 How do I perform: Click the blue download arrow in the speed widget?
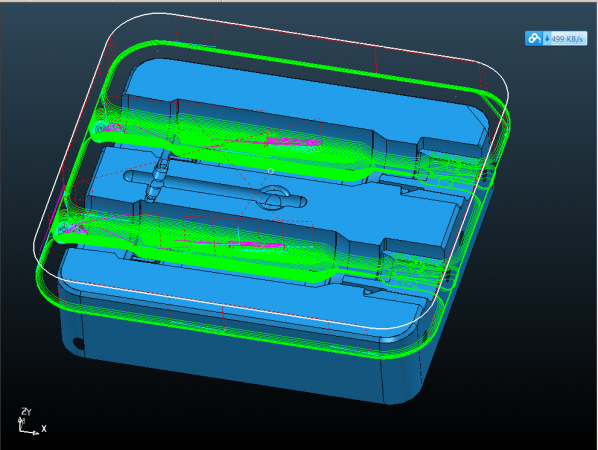[547, 39]
